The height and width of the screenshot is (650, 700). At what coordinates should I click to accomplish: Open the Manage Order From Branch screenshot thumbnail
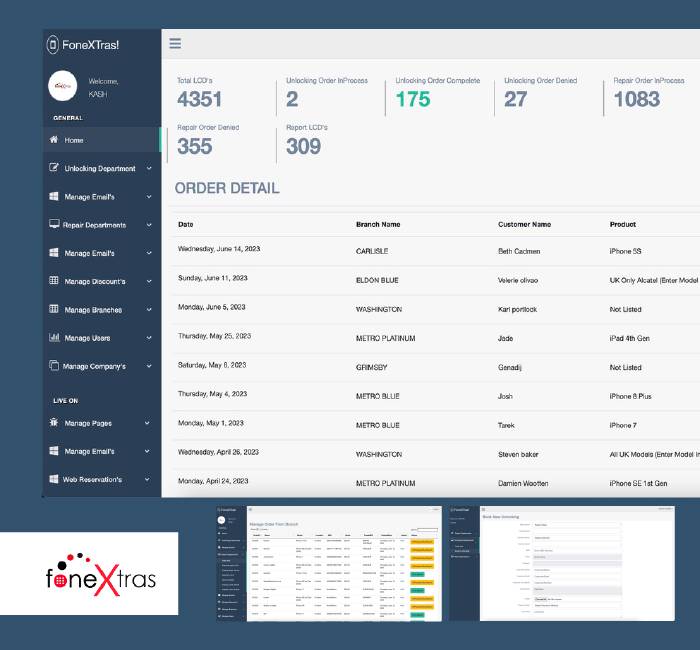pyautogui.click(x=327, y=563)
